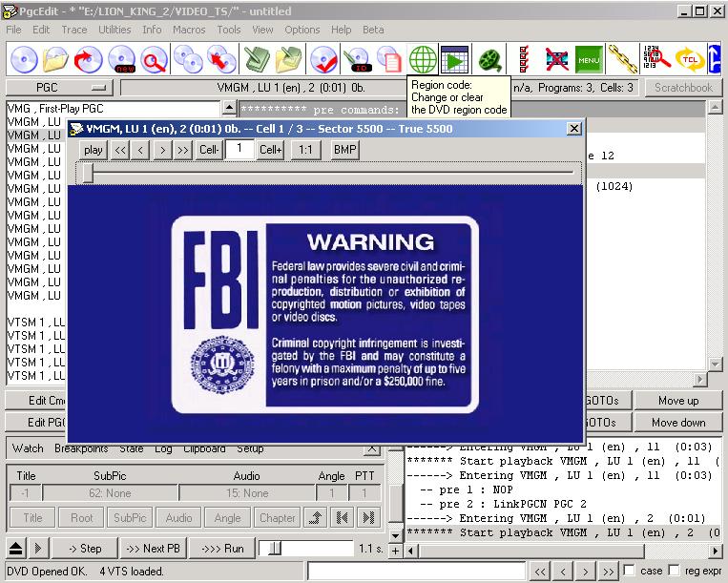Open the PGC selector dropdown
The width and height of the screenshot is (728, 583).
(59, 87)
